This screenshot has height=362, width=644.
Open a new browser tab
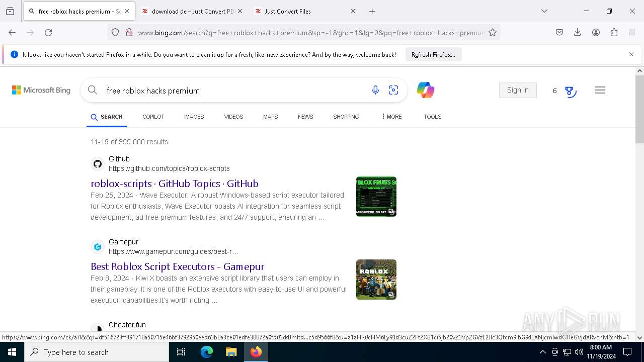pos(372,11)
